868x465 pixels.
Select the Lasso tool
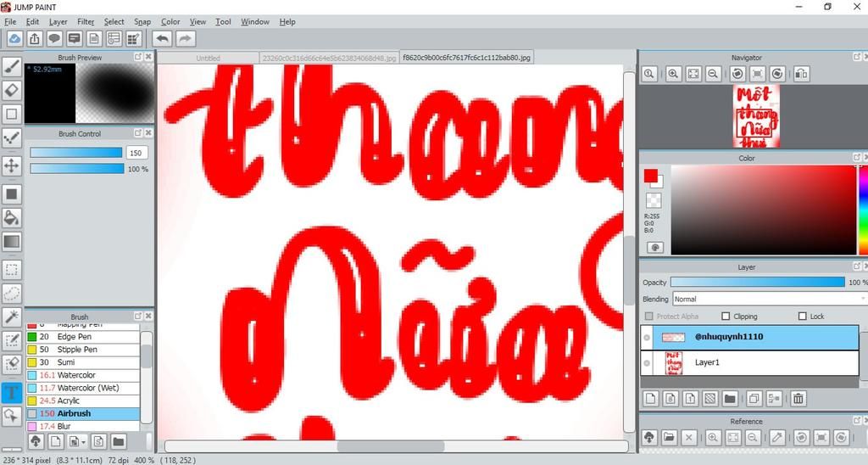point(12,294)
